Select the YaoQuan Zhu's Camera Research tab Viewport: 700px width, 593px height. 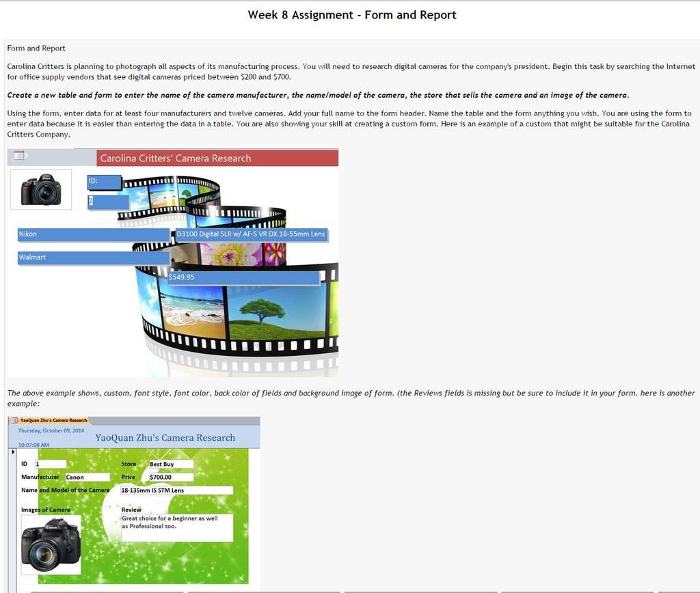point(49,420)
